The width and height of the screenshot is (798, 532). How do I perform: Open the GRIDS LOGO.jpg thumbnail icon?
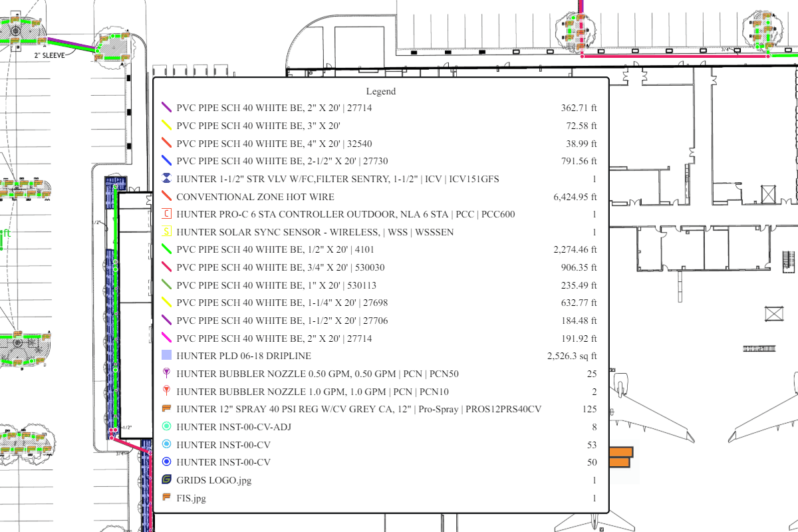pyautogui.click(x=166, y=479)
